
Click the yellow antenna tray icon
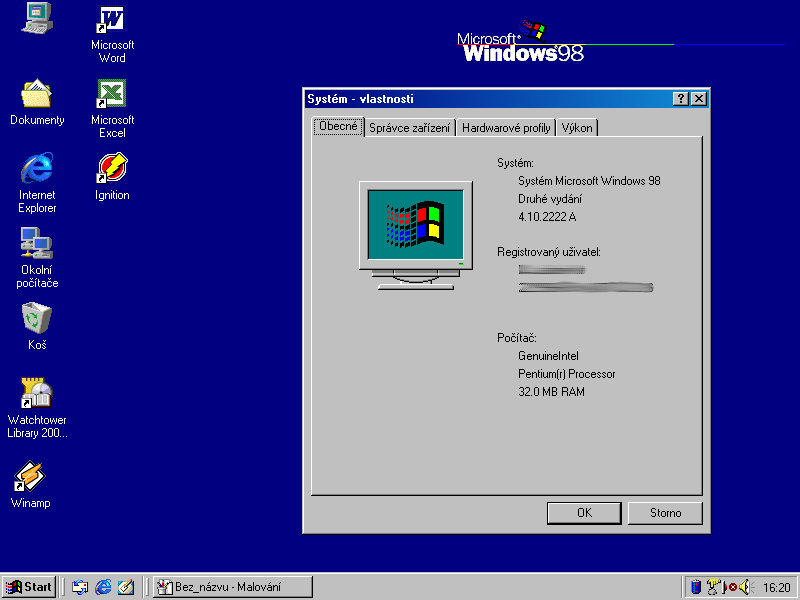click(x=713, y=587)
